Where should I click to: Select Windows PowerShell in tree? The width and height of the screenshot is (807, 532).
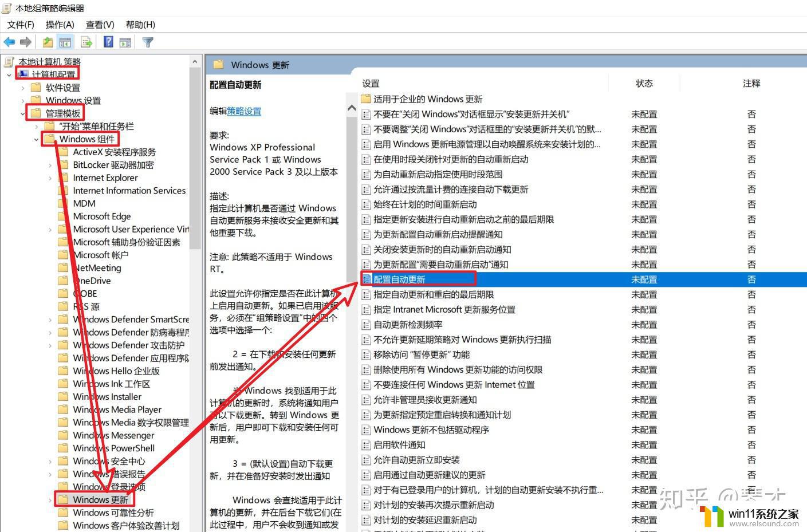pos(113,448)
